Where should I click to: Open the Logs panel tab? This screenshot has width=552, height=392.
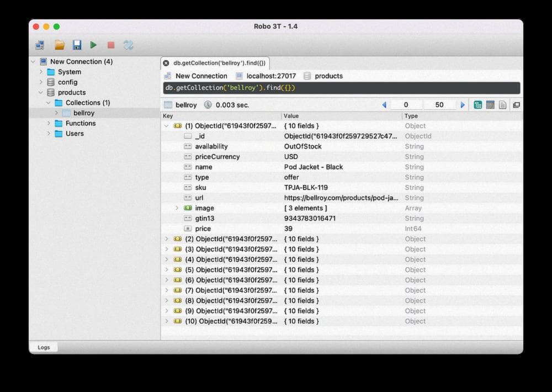point(44,347)
